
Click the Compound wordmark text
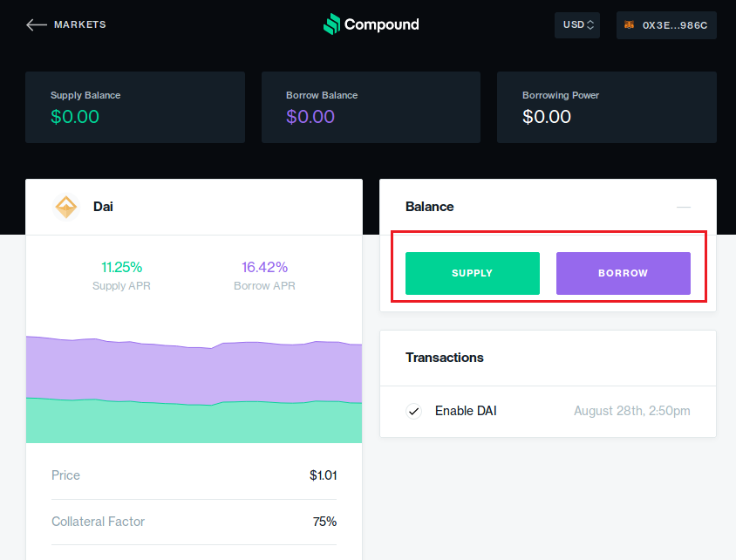382,24
